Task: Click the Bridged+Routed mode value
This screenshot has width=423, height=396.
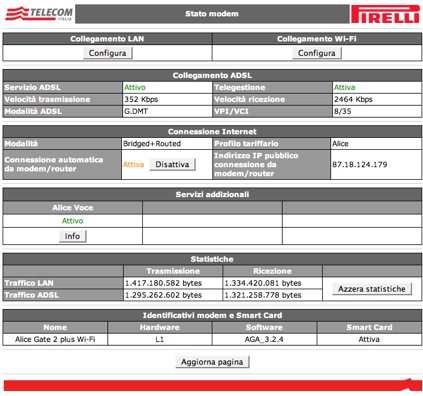Action: [152, 144]
